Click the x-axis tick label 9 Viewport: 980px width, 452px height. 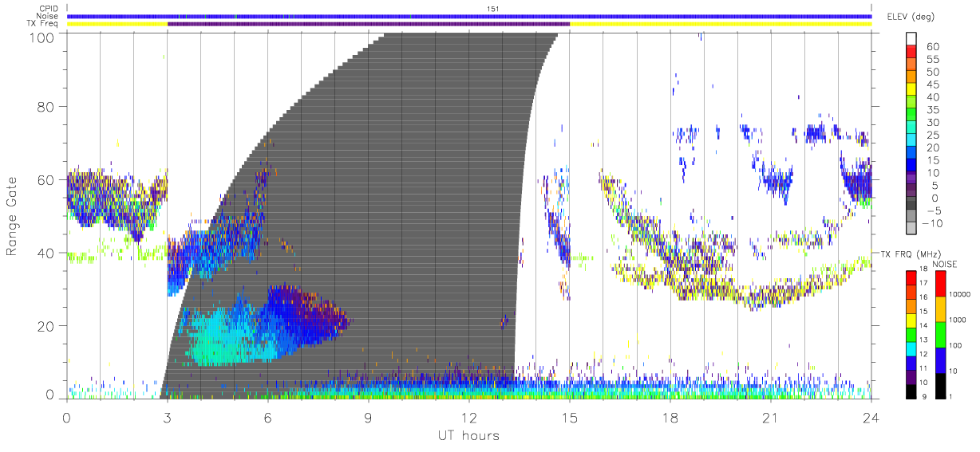[369, 418]
